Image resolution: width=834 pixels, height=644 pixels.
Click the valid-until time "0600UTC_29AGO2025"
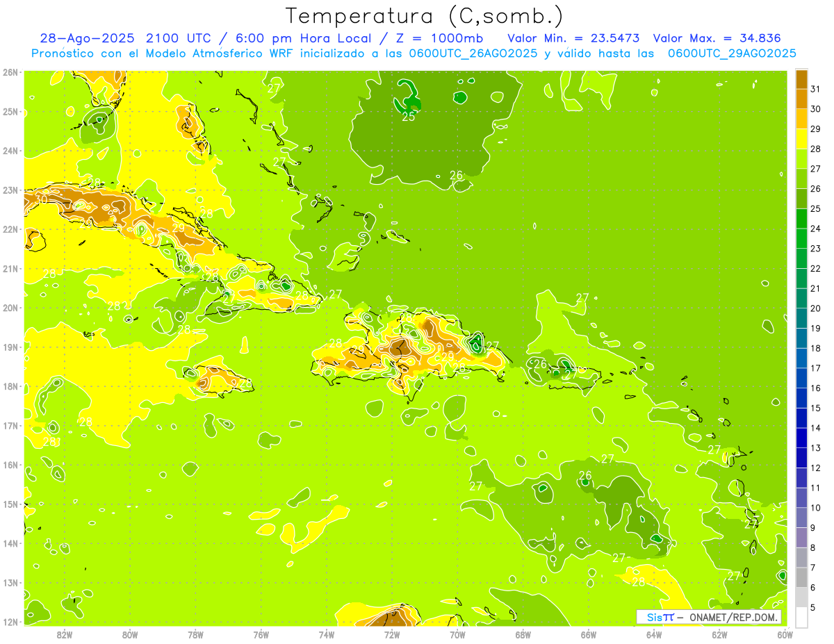(x=731, y=53)
